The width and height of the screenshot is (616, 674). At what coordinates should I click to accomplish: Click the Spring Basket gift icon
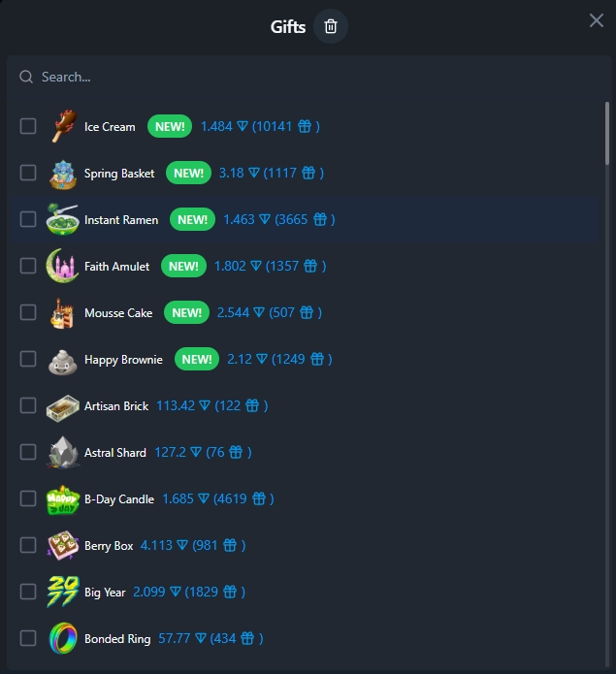coord(63,175)
